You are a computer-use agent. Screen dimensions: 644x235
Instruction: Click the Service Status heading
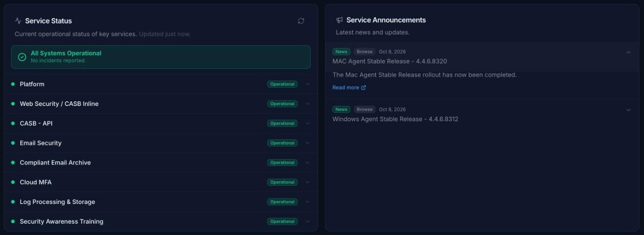coord(48,21)
